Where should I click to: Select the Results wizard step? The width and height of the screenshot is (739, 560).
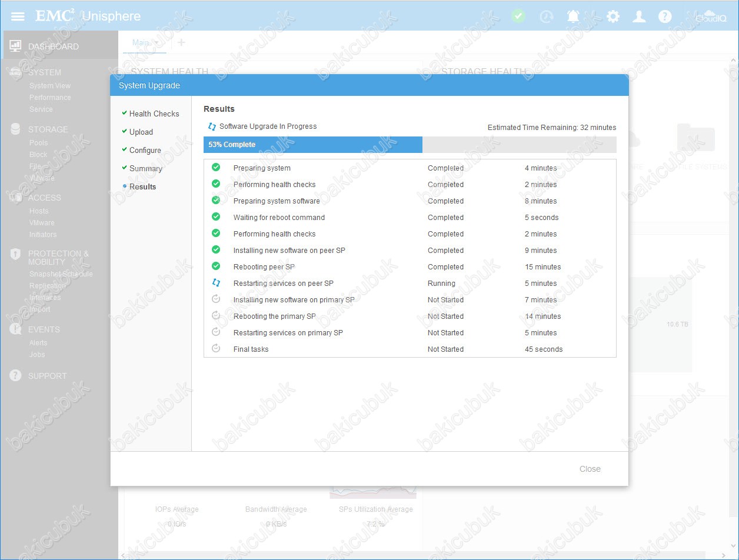click(143, 186)
